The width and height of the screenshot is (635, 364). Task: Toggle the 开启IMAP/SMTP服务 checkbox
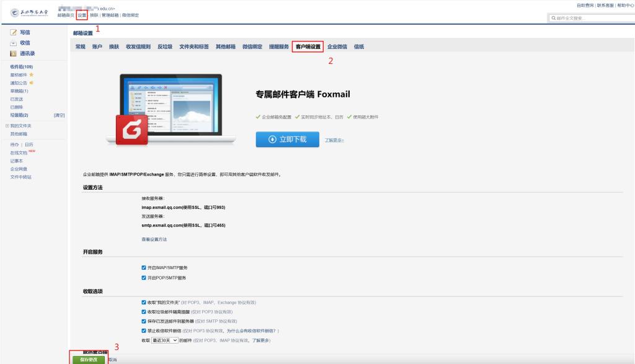pos(144,268)
